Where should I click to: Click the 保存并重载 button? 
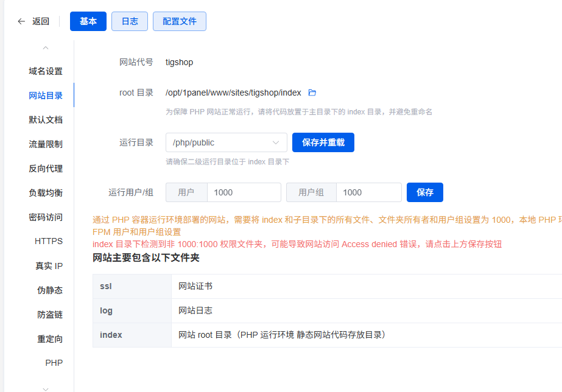(x=323, y=142)
